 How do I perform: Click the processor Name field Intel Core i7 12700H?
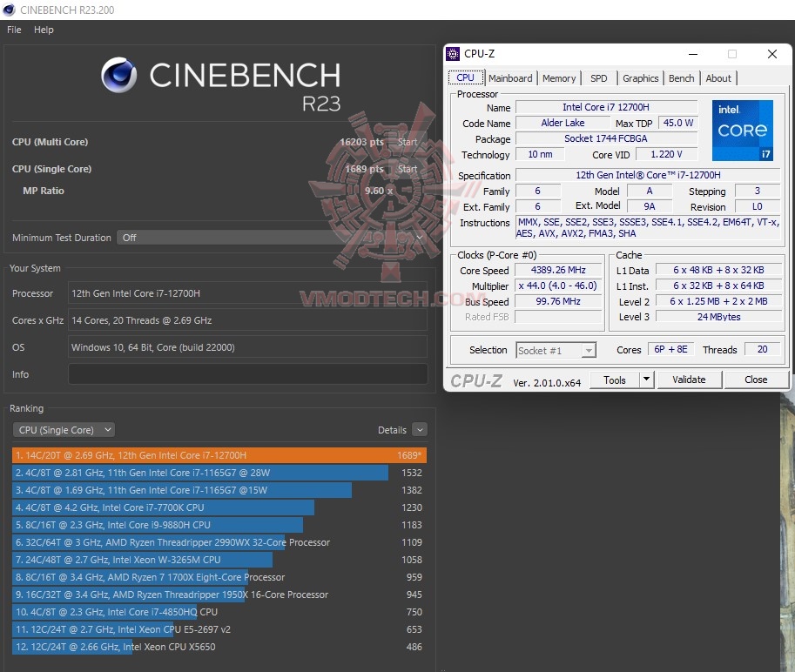point(606,107)
